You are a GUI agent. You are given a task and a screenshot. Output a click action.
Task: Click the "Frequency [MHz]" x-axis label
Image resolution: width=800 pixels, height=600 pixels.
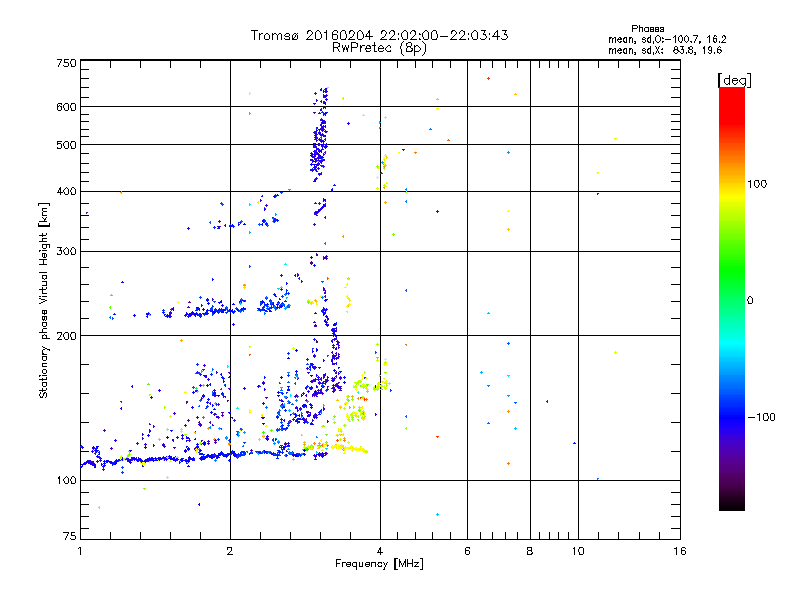tap(379, 564)
